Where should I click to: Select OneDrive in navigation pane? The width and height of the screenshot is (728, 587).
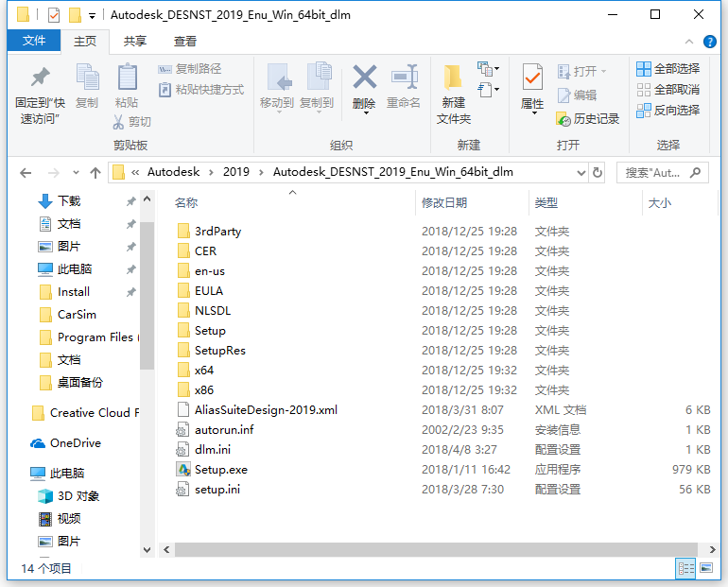(76, 443)
